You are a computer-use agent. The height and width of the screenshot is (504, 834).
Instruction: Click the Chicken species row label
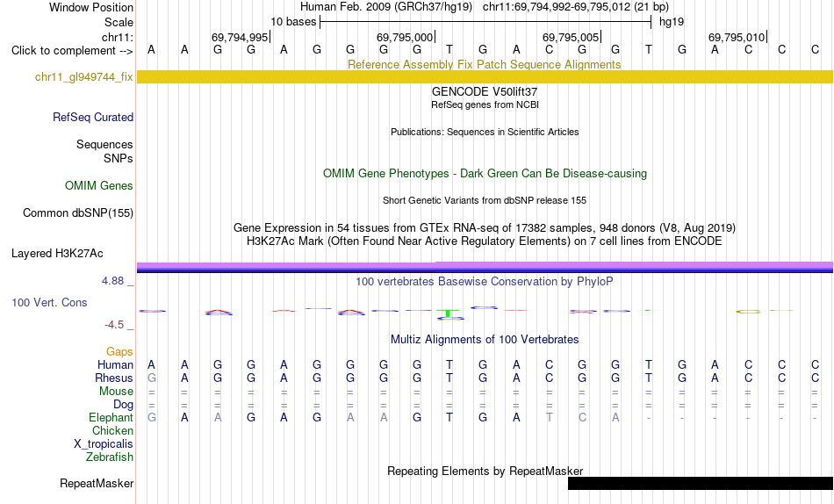click(112, 430)
